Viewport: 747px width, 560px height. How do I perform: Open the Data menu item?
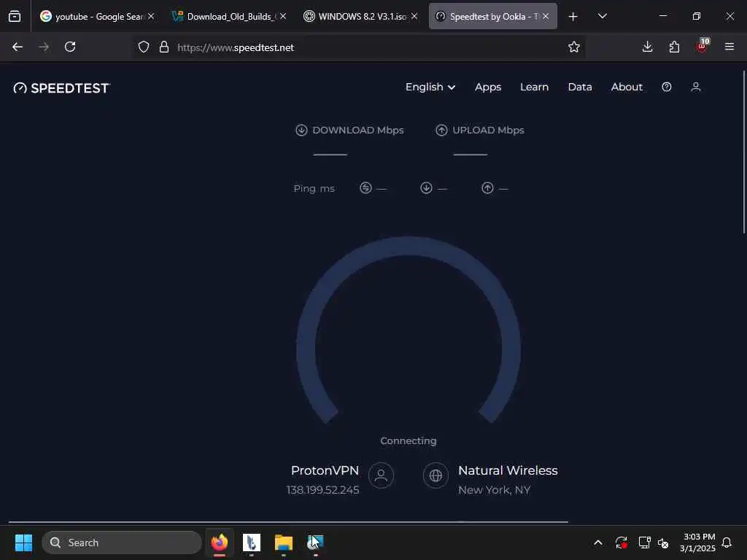point(580,87)
